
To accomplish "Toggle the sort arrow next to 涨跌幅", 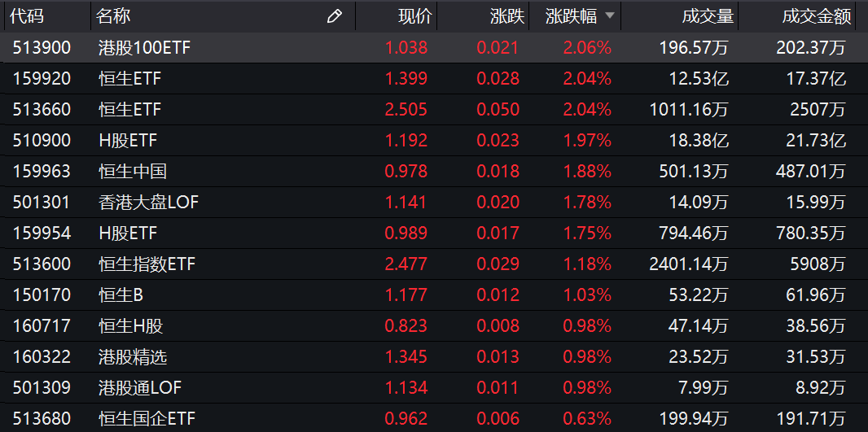I will click(x=610, y=16).
